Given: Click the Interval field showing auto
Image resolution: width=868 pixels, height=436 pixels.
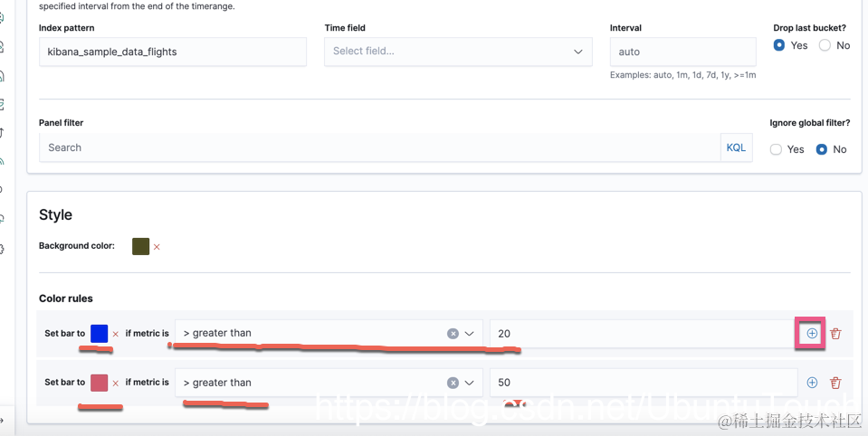Looking at the screenshot, I should coord(683,52).
